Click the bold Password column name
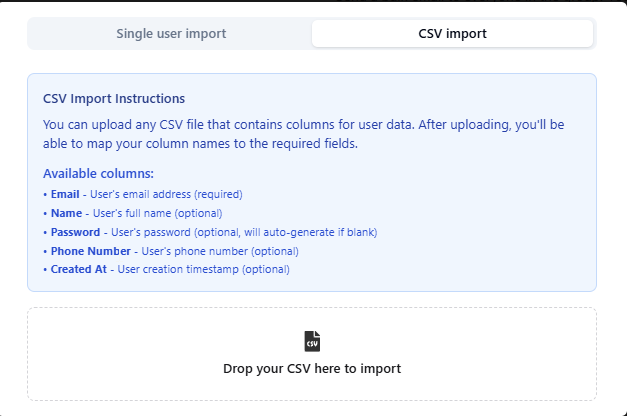The height and width of the screenshot is (416, 627). [76, 232]
